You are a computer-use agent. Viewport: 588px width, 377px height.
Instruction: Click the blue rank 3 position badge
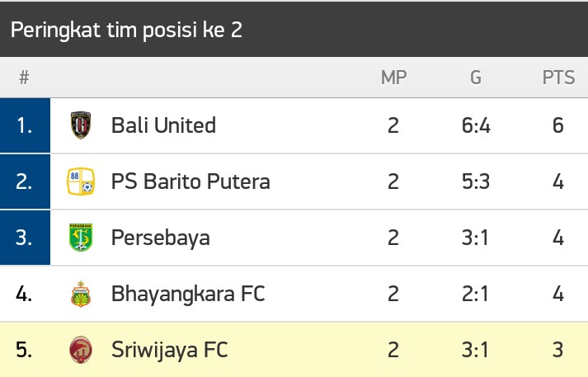pos(25,238)
